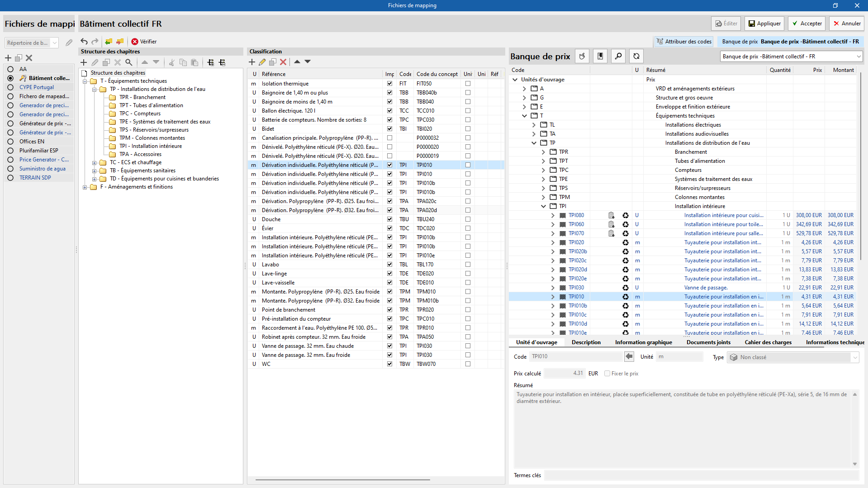Move classification row down with arrow

[x=308, y=62]
